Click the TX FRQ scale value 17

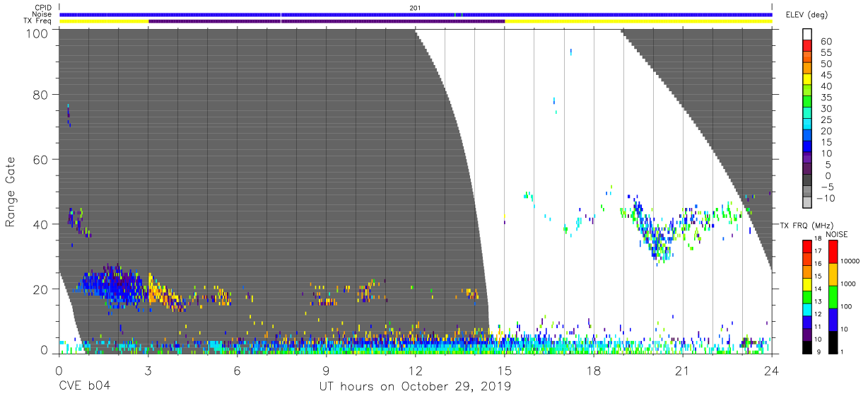click(x=817, y=251)
